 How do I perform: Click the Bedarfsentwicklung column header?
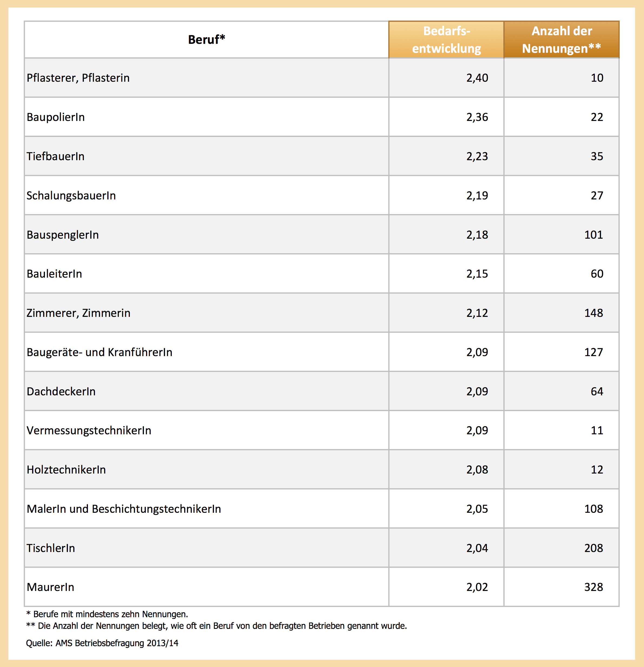(446, 40)
